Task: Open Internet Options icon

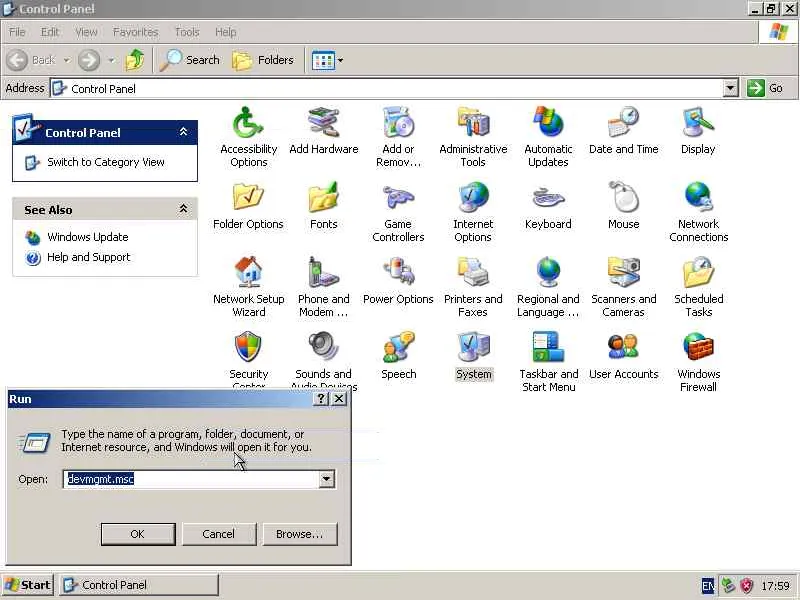Action: tap(473, 198)
